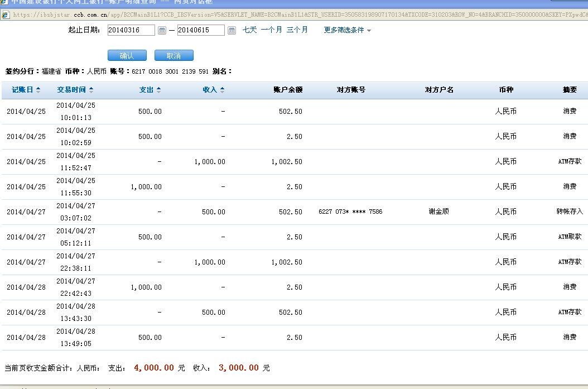588x389 pixels.
Task: Select the 一个月 quick date range
Action: [x=271, y=30]
